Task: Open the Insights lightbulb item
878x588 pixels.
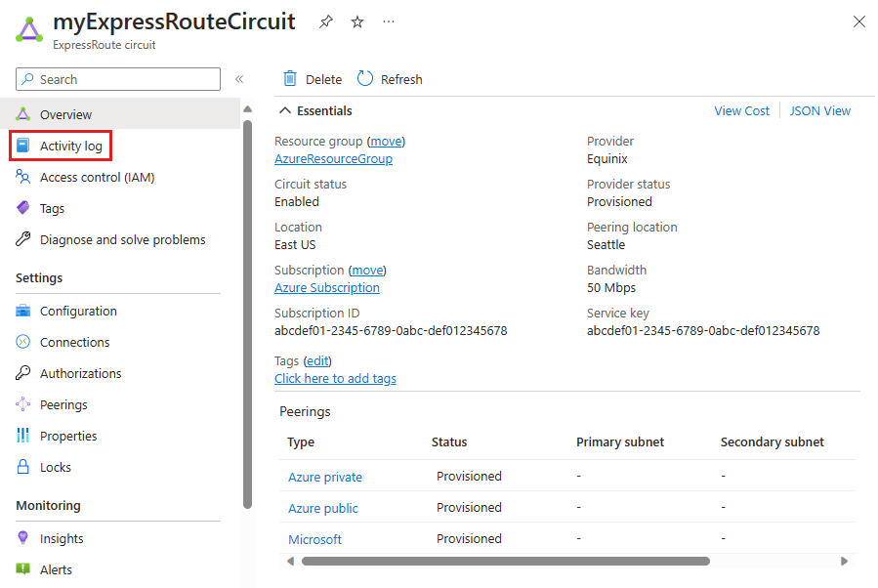Action: click(62, 538)
